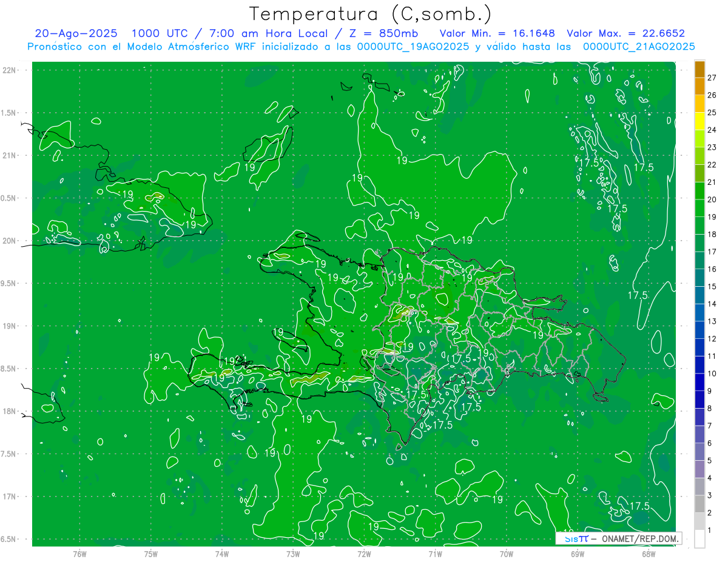This screenshot has height=562, width=728.
Task: Click the '26' label on color scale
Action: (x=712, y=95)
